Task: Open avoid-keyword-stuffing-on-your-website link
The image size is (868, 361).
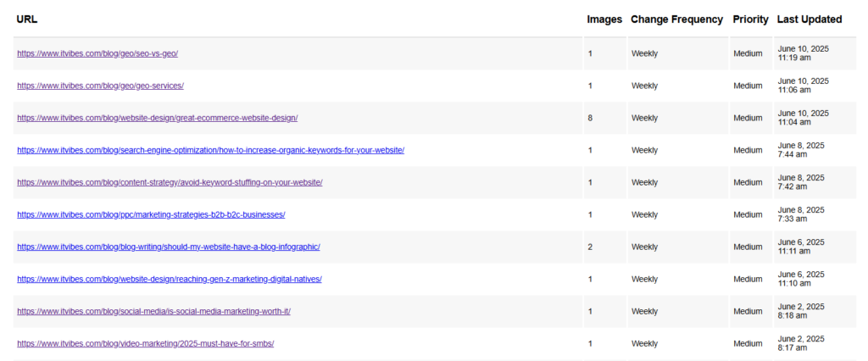Action: 170,182
